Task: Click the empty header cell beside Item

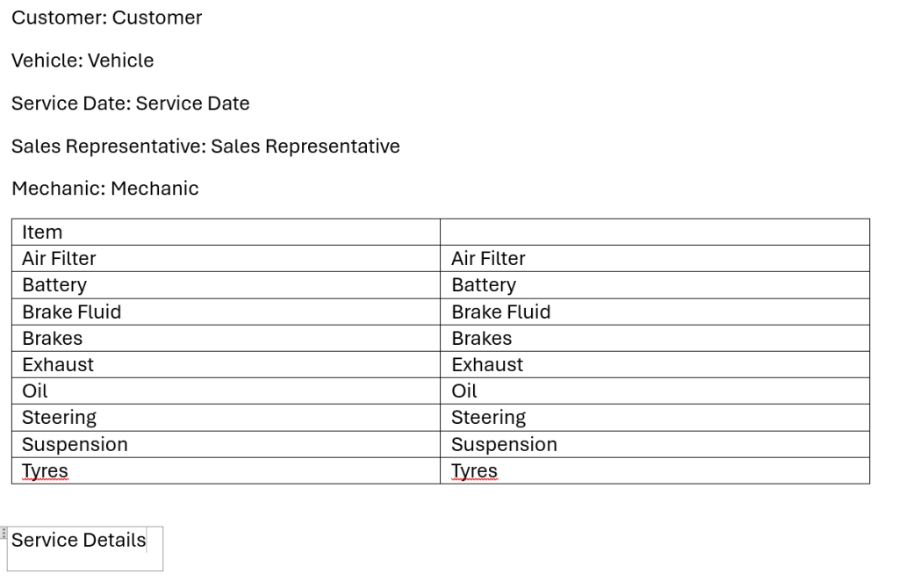Action: [x=654, y=233]
